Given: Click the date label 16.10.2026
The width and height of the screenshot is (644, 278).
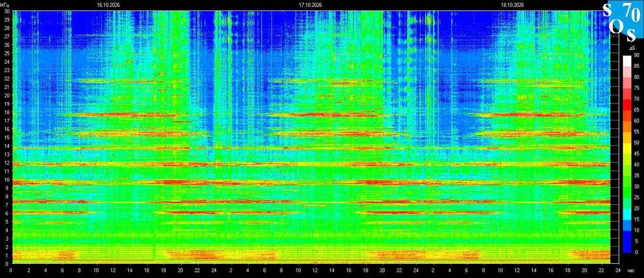Looking at the screenshot, I should pos(108,5).
